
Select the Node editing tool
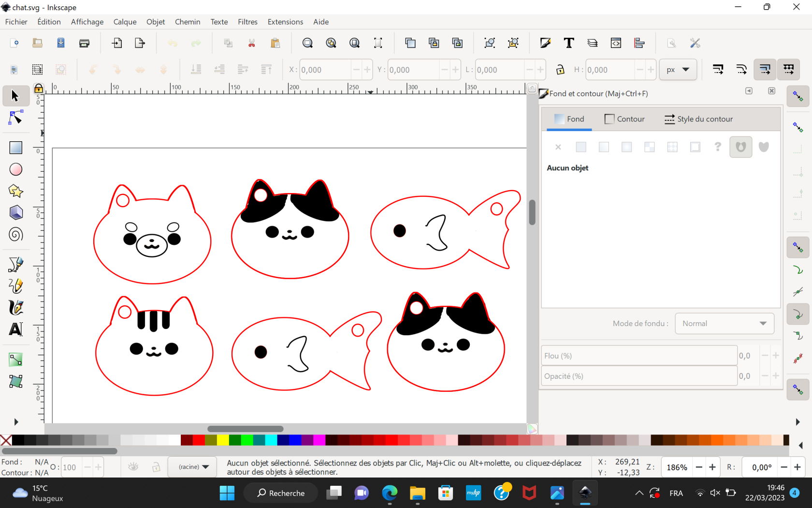[15, 118]
